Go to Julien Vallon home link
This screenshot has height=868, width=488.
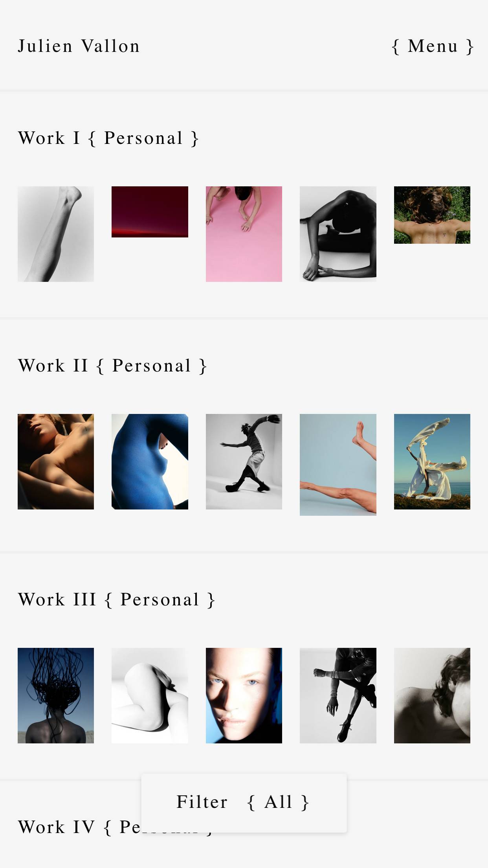pos(79,46)
